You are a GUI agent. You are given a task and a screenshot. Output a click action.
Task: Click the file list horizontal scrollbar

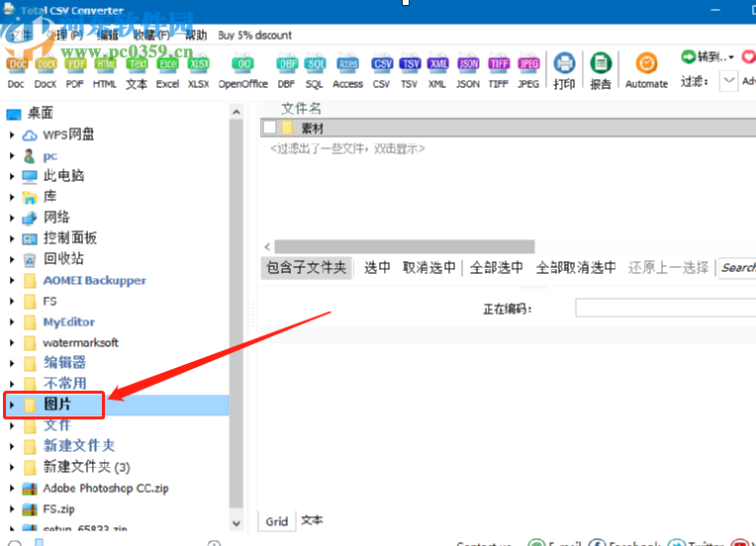[x=404, y=246]
